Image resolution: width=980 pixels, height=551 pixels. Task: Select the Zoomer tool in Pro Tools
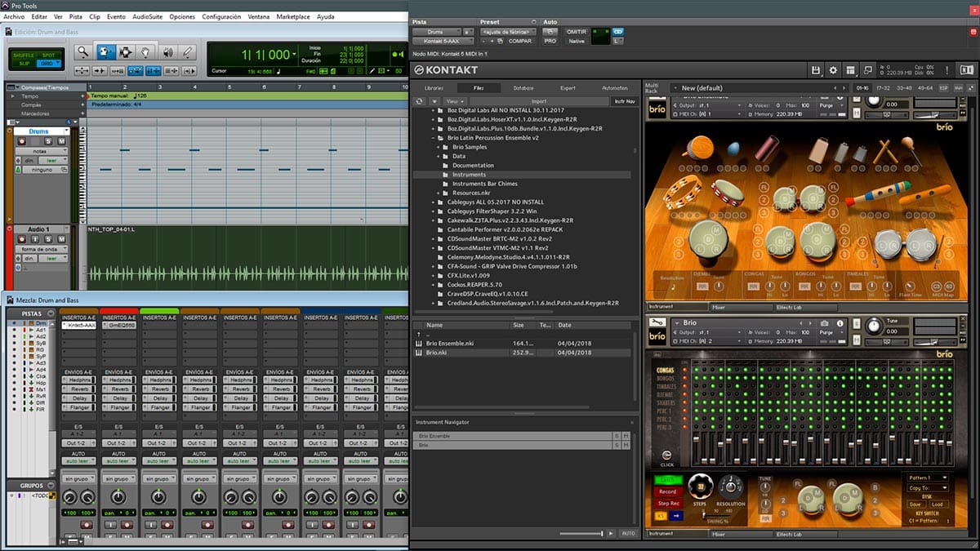pyautogui.click(x=82, y=52)
